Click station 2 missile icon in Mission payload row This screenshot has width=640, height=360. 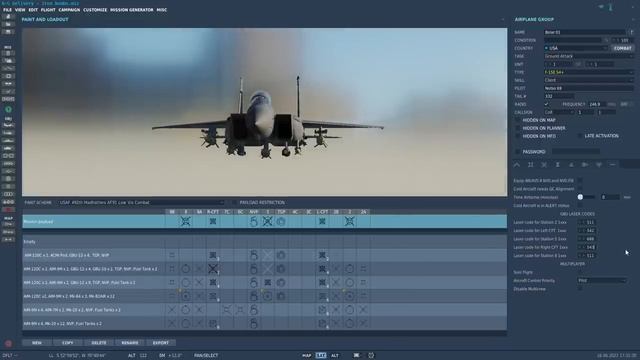349,222
